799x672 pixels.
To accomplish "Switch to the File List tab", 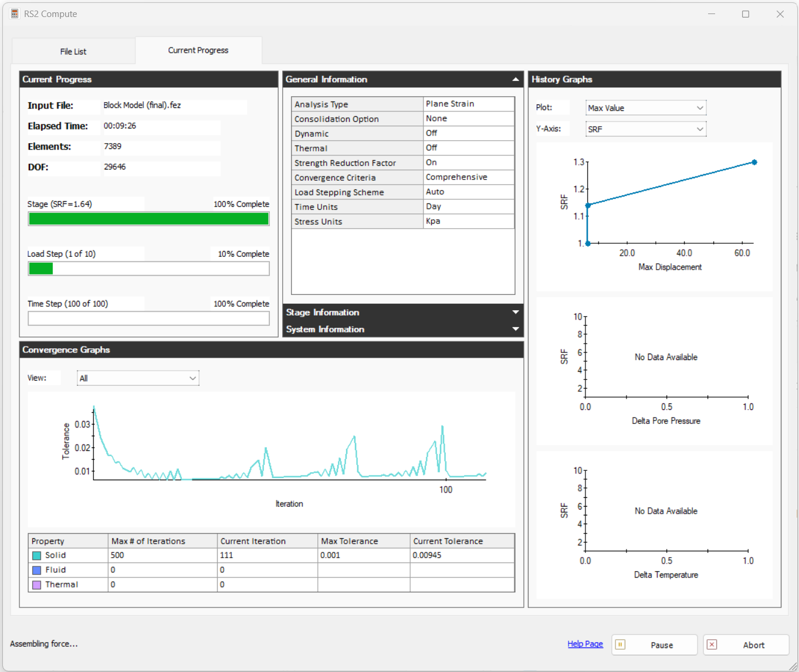I will (x=73, y=52).
